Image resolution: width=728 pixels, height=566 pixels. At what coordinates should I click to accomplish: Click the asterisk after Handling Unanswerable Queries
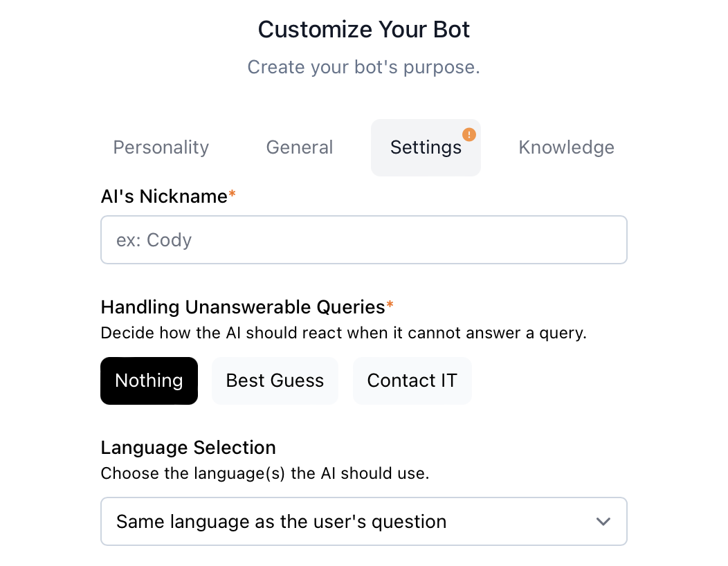(390, 306)
